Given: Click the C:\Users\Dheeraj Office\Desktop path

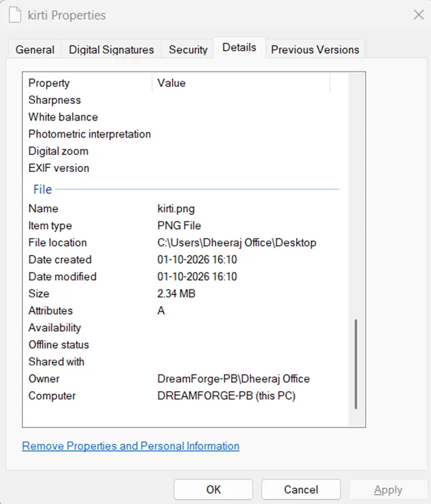Looking at the screenshot, I should (237, 243).
